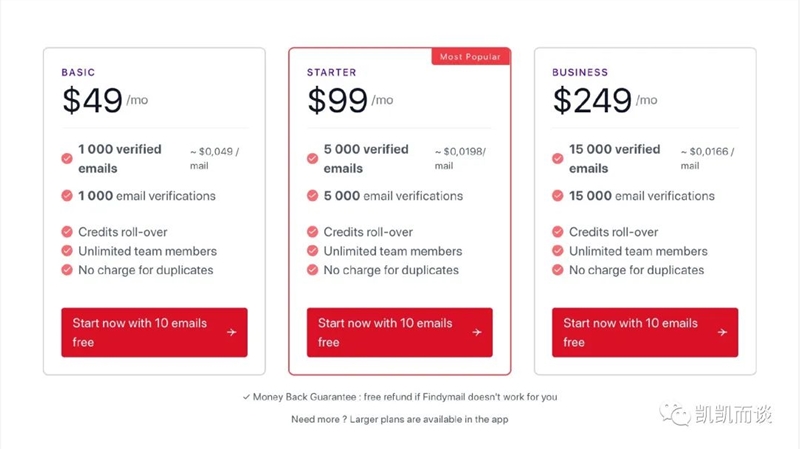The height and width of the screenshot is (449, 800).
Task: Click Starter plan Unlimited team members checkmark
Action: pos(312,251)
